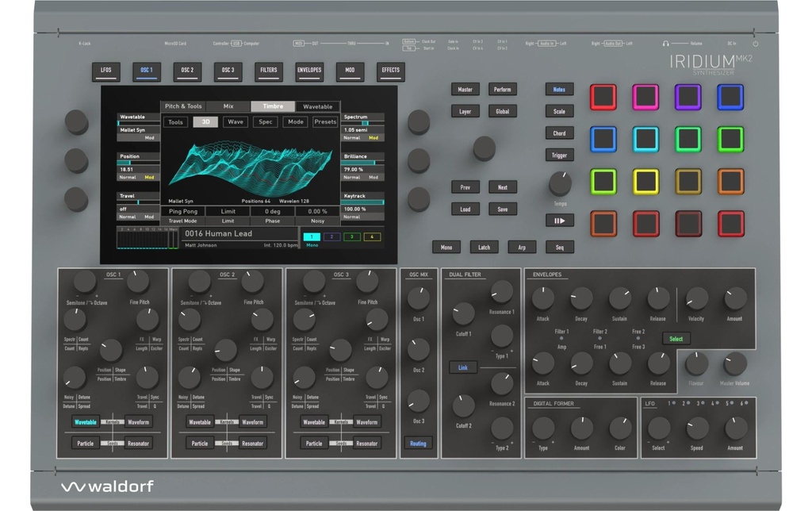Switch to the Mix tab on screen
Viewport: 812px width, 511px height.
click(228, 106)
